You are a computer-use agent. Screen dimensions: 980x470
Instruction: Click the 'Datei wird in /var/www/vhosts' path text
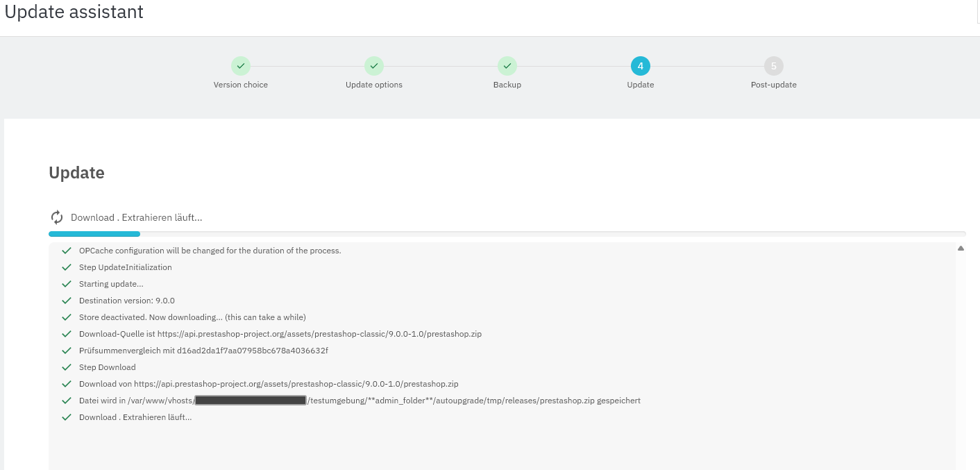pyautogui.click(x=360, y=401)
